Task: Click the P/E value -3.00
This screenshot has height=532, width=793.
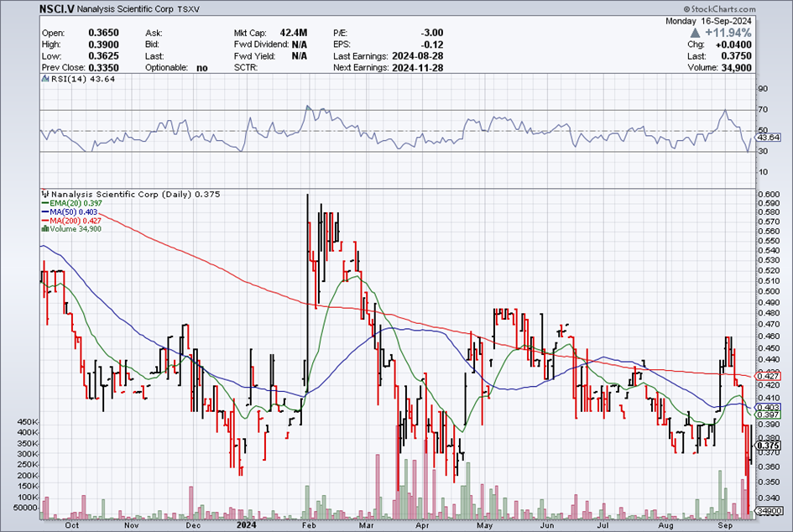Action: [x=432, y=33]
